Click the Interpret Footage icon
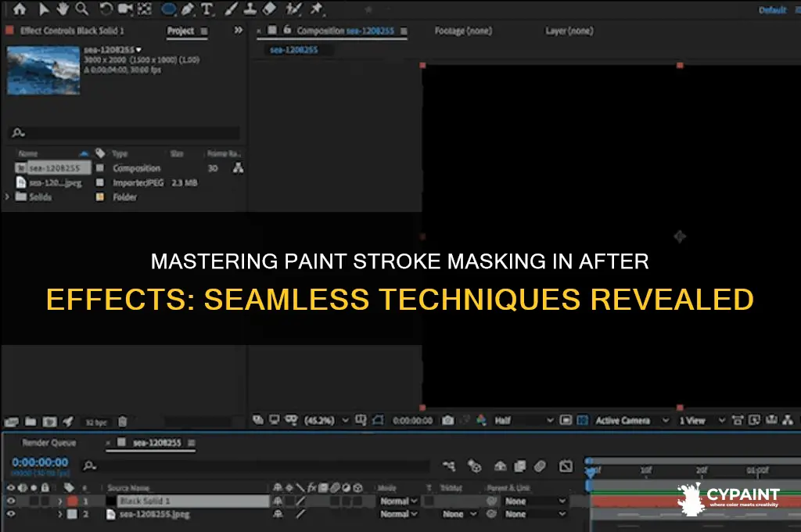The image size is (801, 532). (x=11, y=422)
